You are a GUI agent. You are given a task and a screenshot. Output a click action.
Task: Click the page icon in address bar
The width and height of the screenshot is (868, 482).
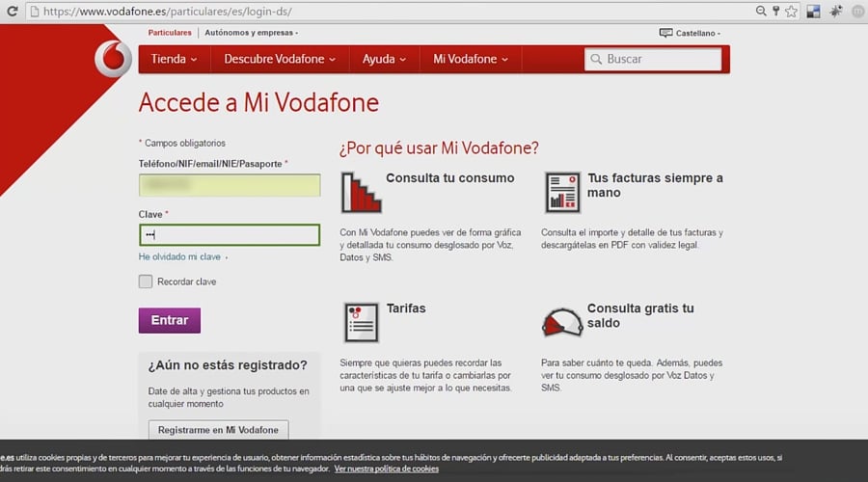click(x=35, y=12)
